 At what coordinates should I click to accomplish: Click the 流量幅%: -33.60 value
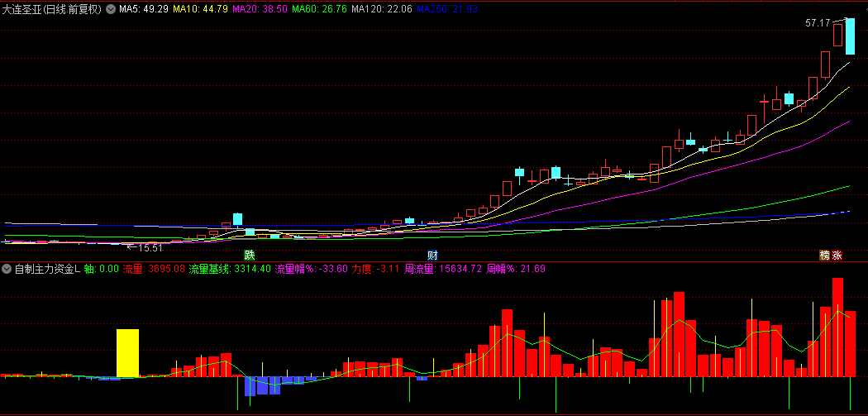(x=311, y=270)
